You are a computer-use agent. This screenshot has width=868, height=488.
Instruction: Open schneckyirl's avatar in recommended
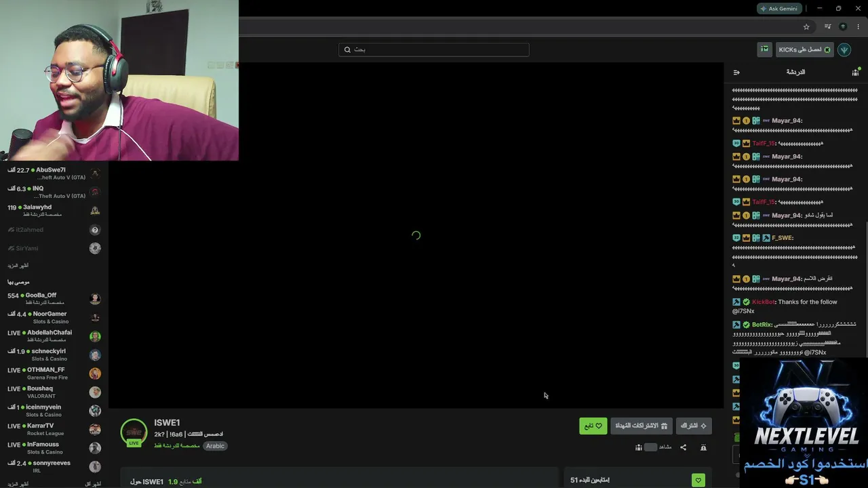[x=95, y=354]
